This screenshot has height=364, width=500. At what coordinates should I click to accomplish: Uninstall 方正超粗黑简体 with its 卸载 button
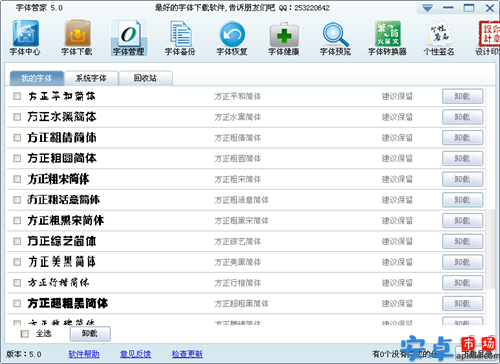pyautogui.click(x=462, y=303)
